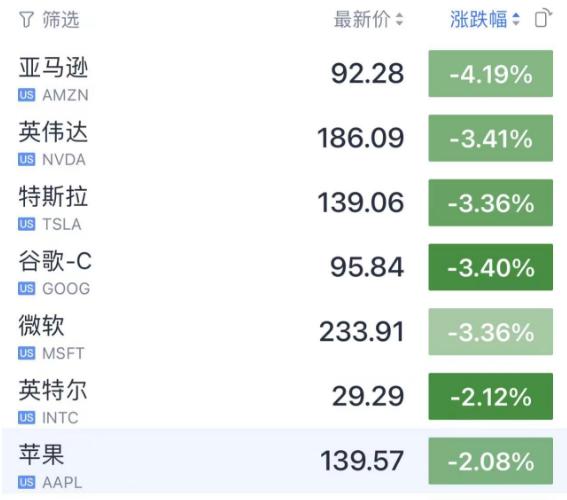Toggle the Nvidia -3.41% change badge

click(491, 138)
